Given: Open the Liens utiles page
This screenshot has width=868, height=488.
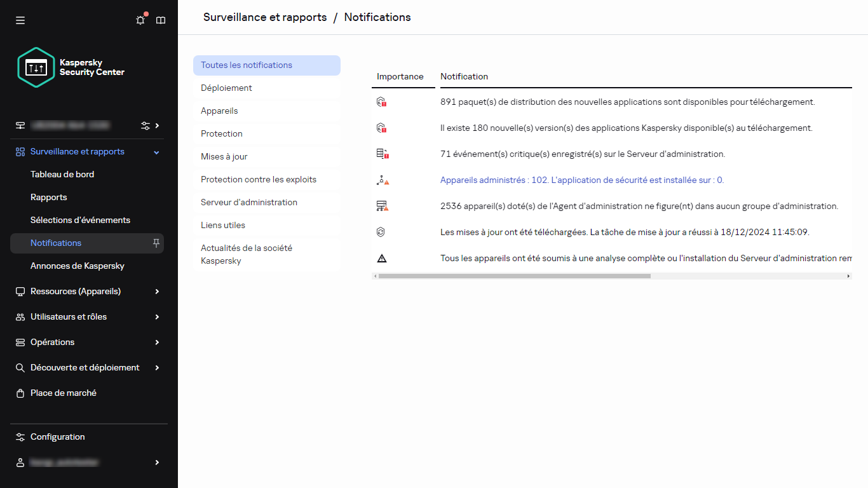Looking at the screenshot, I should coord(223,225).
